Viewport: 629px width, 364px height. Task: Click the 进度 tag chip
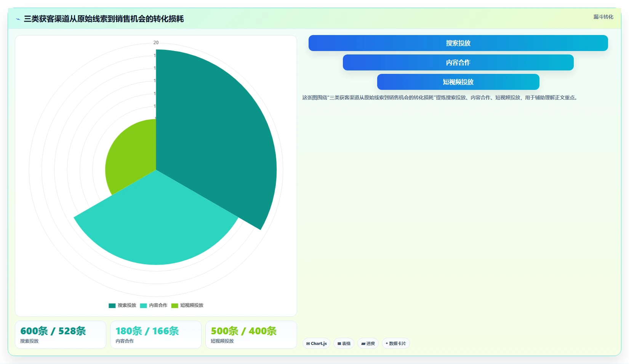pos(368,343)
